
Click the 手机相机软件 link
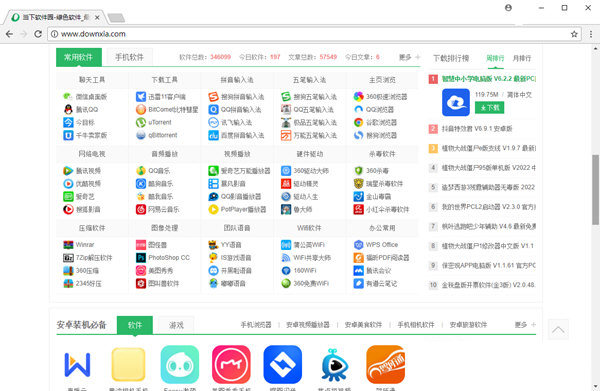pos(416,325)
